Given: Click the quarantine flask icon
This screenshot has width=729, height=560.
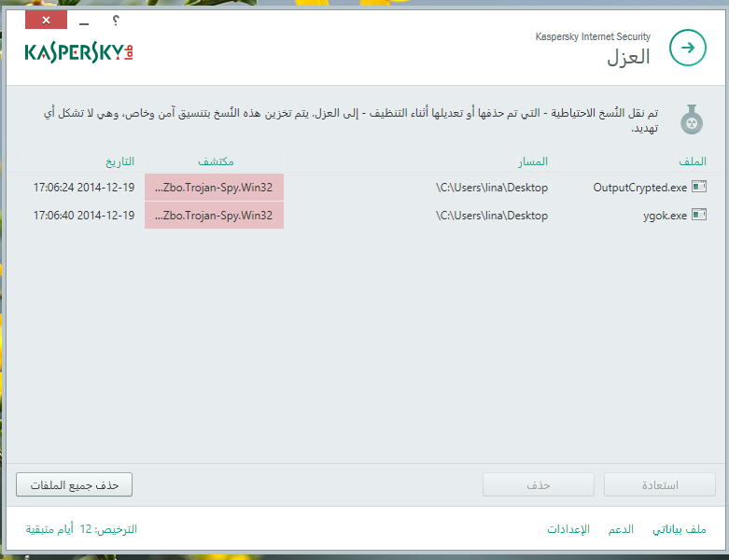Looking at the screenshot, I should point(692,119).
